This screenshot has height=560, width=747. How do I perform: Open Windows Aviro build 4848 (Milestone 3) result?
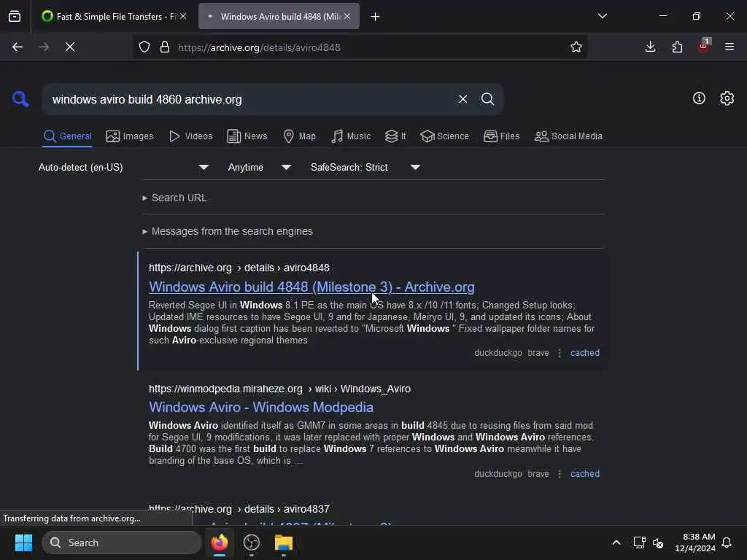click(x=311, y=287)
